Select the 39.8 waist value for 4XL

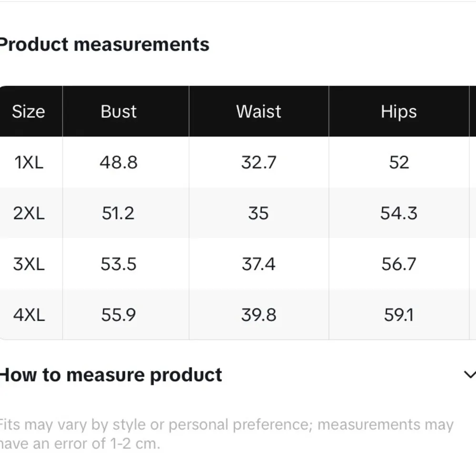tap(258, 315)
